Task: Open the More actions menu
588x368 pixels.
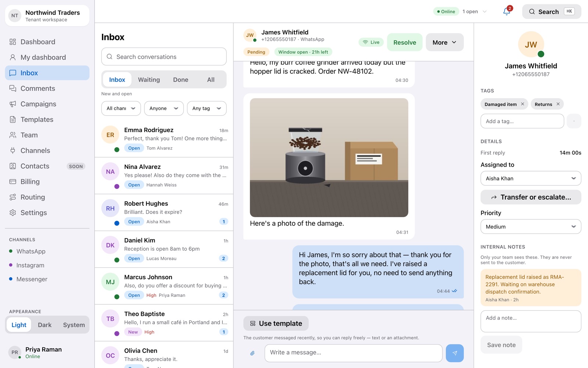Action: coord(445,42)
